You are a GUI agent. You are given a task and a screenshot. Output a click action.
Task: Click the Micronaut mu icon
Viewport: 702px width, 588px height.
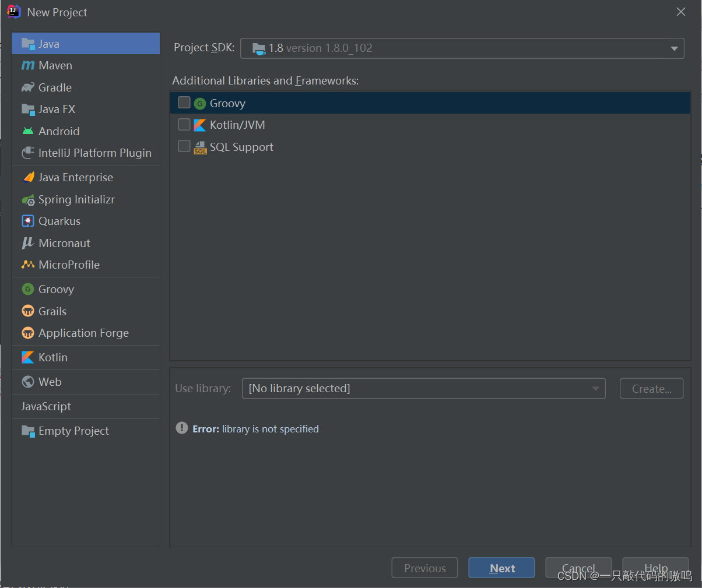pyautogui.click(x=28, y=243)
